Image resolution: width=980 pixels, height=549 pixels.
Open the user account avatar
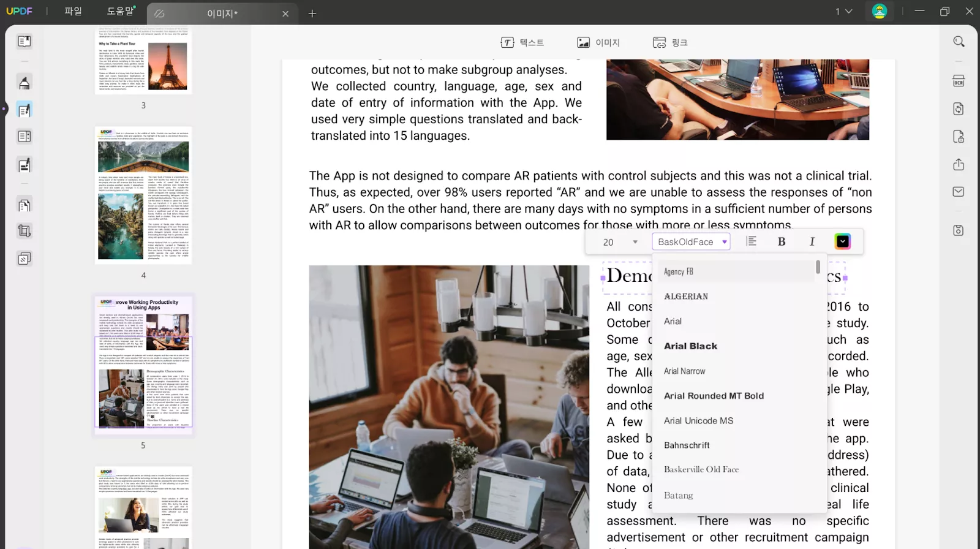880,11
